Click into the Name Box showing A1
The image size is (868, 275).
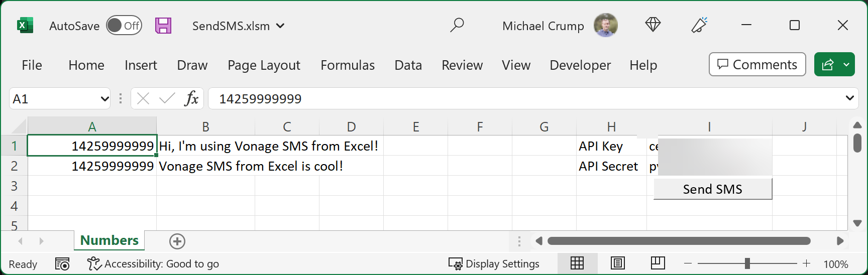tap(54, 99)
